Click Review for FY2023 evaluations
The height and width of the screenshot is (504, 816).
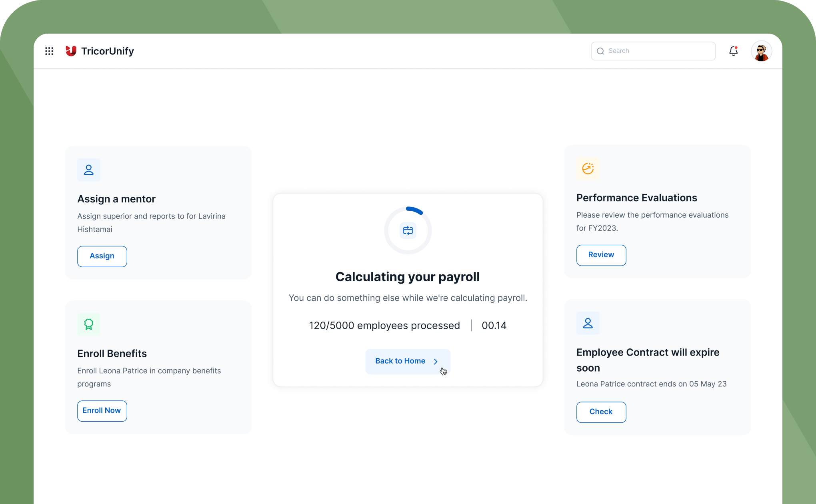click(x=601, y=255)
